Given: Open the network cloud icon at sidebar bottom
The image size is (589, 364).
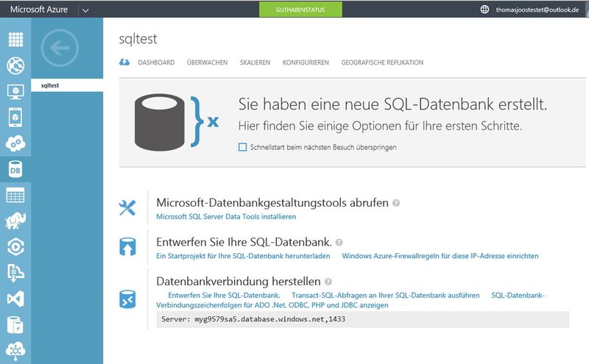Looking at the screenshot, I should click(15, 351).
